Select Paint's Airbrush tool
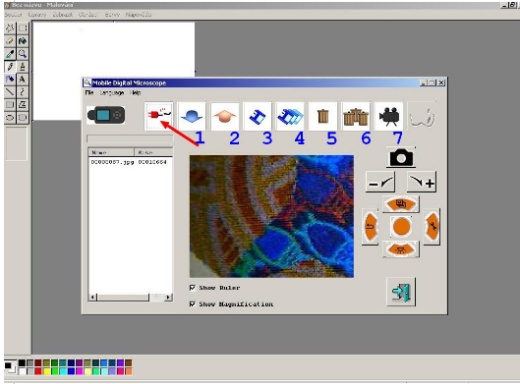The image size is (520, 384). [x=10, y=79]
